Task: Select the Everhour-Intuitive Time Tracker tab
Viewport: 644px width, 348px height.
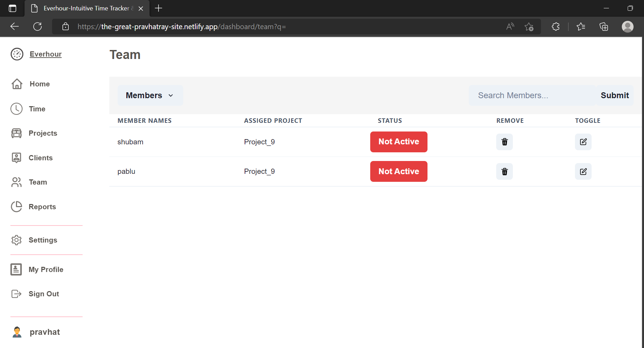Action: pyautogui.click(x=87, y=8)
